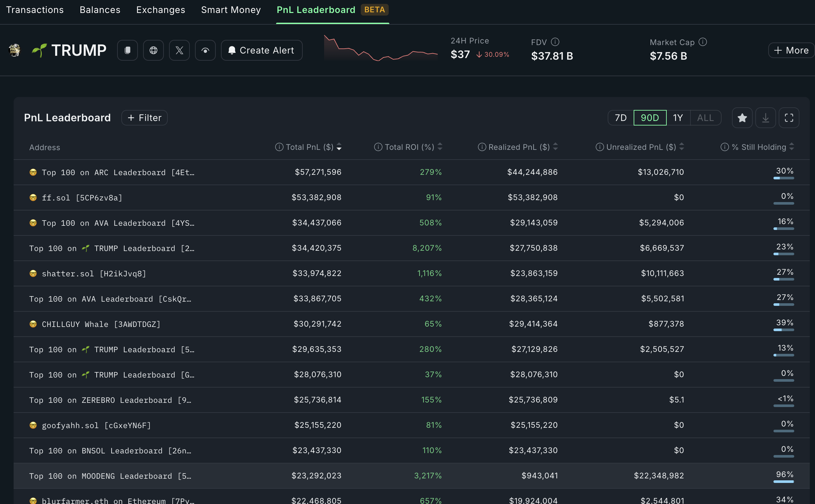Click the TRUMP token logo image
The image size is (815, 504).
click(x=14, y=50)
